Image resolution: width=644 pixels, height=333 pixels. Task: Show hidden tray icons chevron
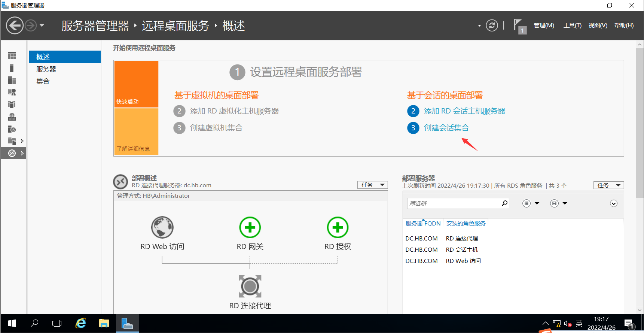point(545,323)
